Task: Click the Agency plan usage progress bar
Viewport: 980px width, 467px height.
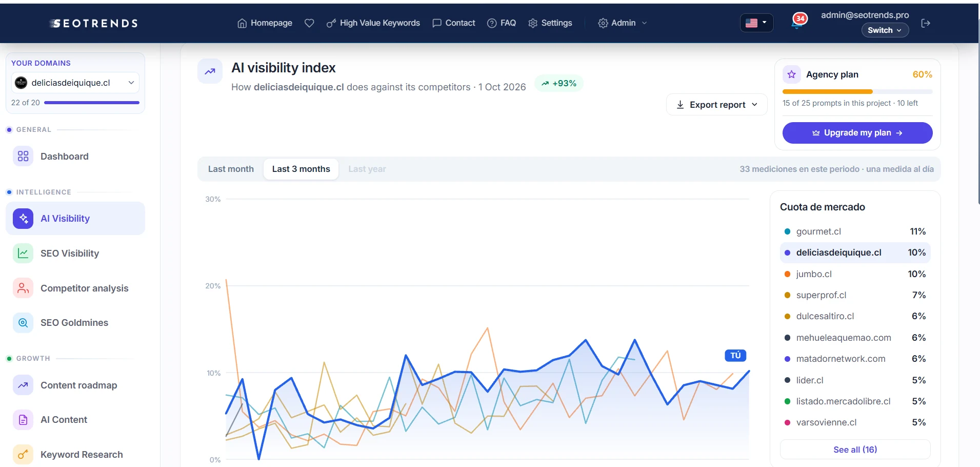Action: click(857, 92)
